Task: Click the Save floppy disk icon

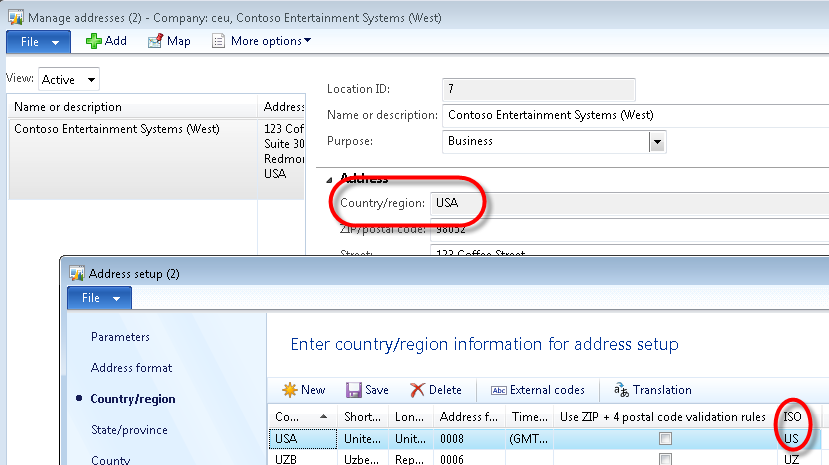Action: tap(353, 390)
